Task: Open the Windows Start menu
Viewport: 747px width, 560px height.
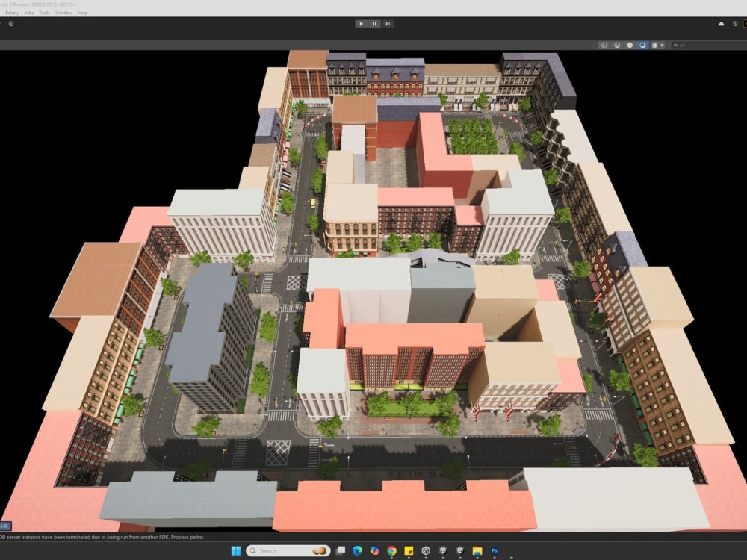Action: pyautogui.click(x=236, y=551)
